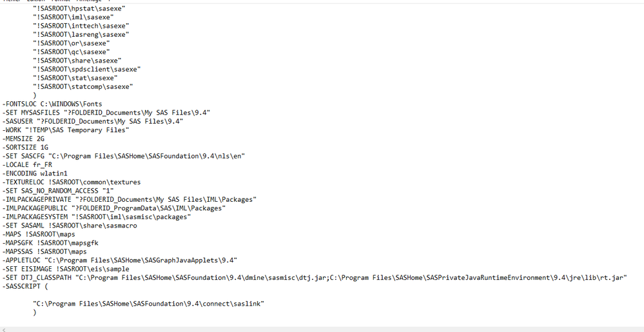Image resolution: width=644 pixels, height=332 pixels.
Task: Click the horizontal scrollbar track at the bottom
Action: tap(322, 329)
